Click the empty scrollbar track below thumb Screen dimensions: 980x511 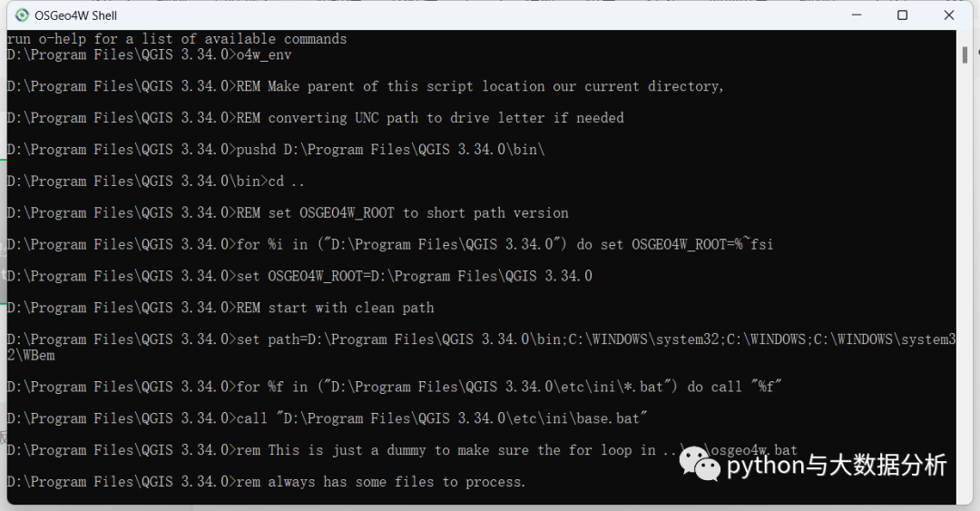965,272
